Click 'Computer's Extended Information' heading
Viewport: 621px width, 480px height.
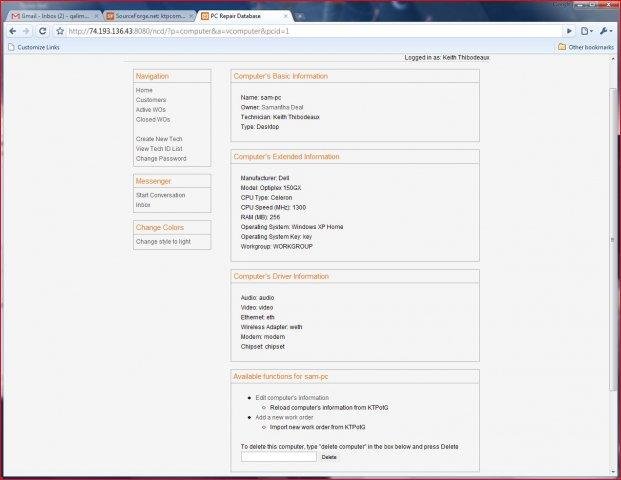click(286, 156)
